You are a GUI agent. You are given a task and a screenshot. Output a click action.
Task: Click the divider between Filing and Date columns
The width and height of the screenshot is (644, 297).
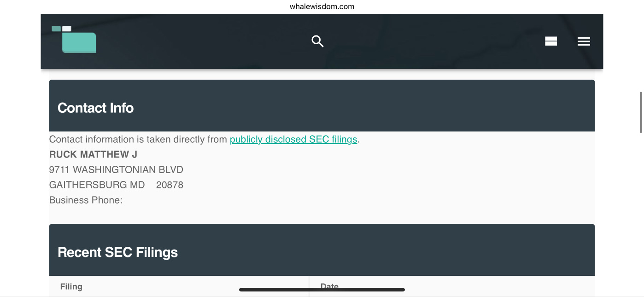coord(309,286)
